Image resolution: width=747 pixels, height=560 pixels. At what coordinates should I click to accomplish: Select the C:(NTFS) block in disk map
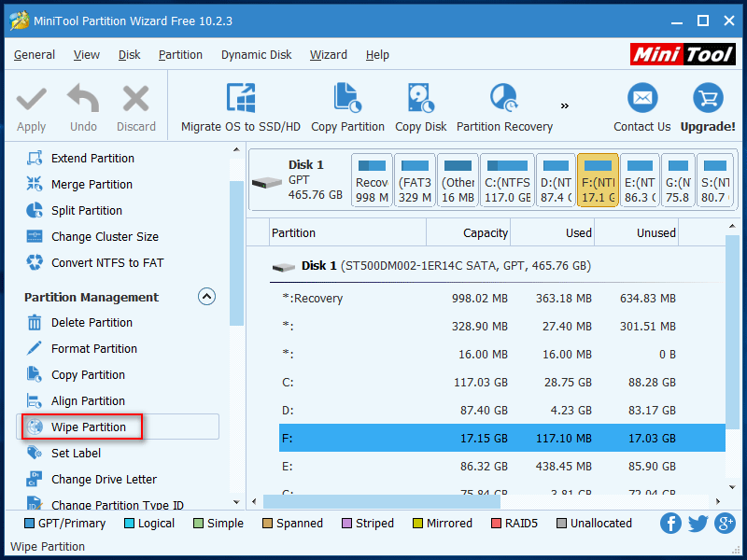(x=507, y=179)
